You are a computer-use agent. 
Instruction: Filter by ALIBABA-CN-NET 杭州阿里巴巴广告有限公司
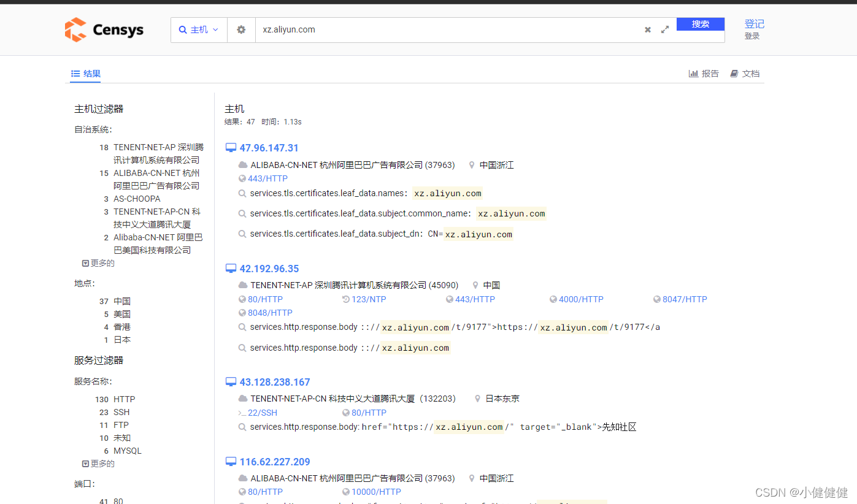(156, 180)
